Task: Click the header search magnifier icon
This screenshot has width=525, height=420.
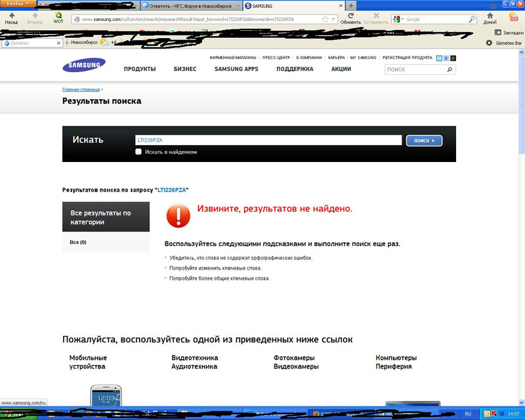Action: click(450, 70)
